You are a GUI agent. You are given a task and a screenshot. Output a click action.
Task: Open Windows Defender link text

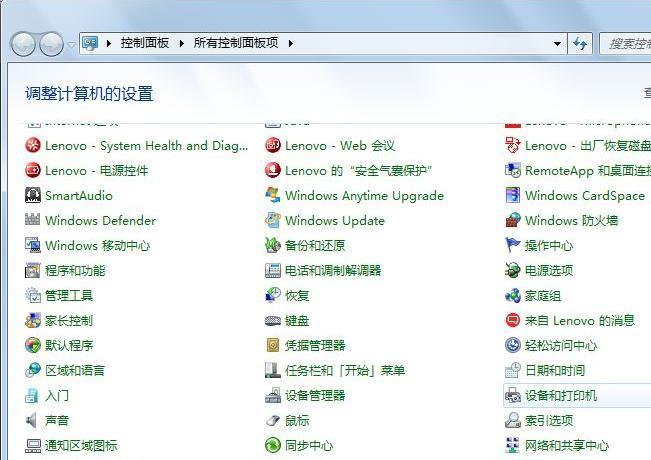(100, 220)
